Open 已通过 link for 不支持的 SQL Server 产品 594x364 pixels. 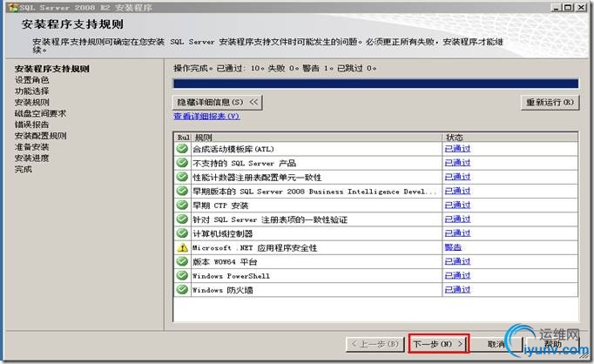click(457, 163)
